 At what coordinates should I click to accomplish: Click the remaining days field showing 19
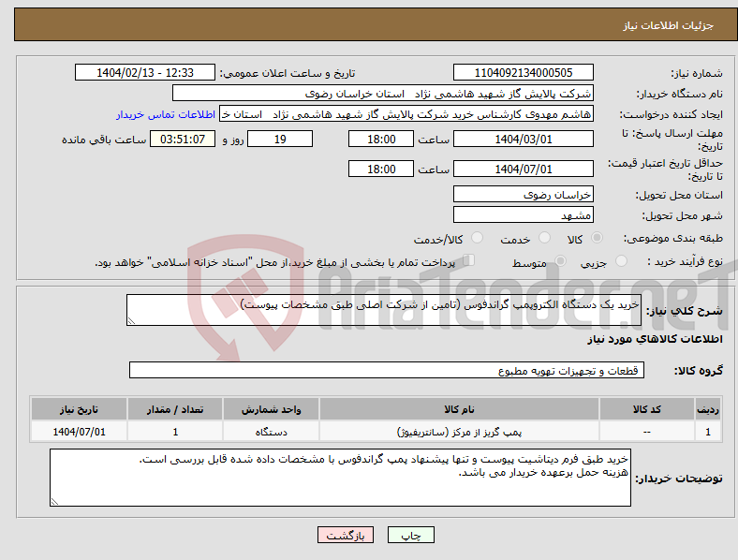[x=280, y=139]
